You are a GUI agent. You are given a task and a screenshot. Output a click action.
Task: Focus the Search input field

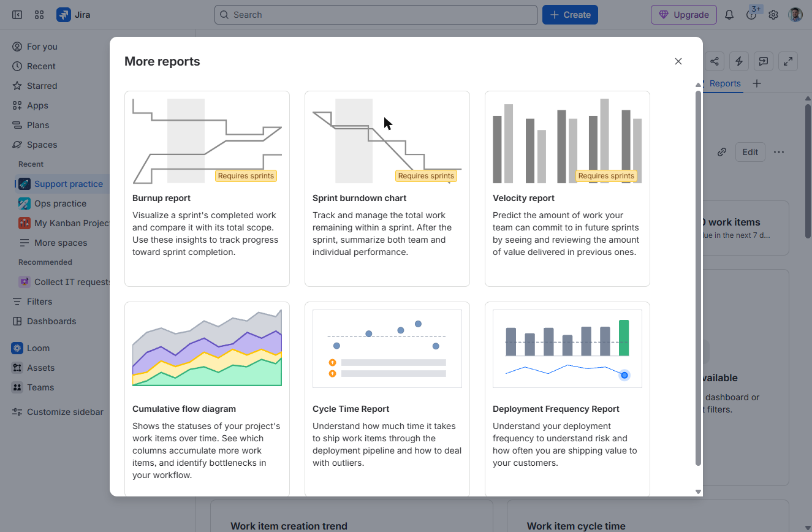[x=376, y=15]
